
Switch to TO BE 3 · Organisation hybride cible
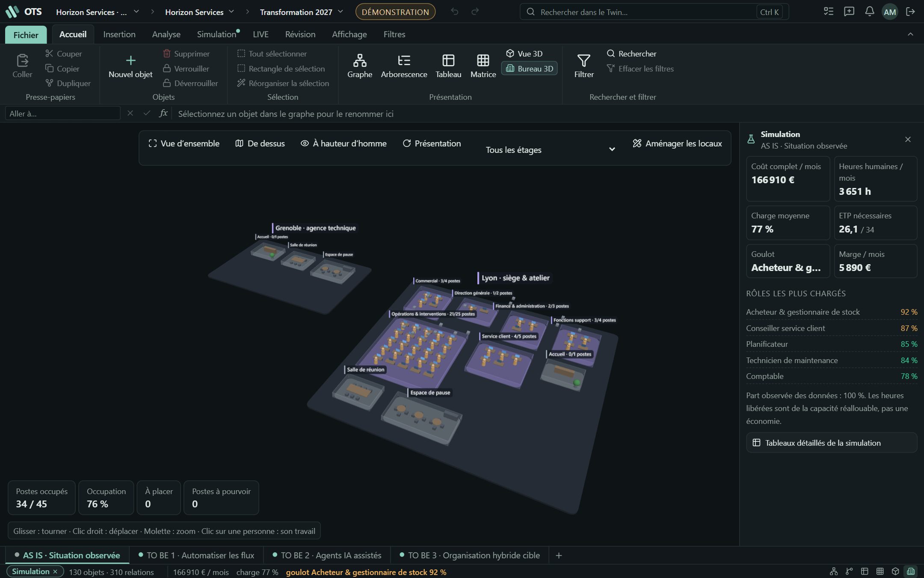pos(470,555)
